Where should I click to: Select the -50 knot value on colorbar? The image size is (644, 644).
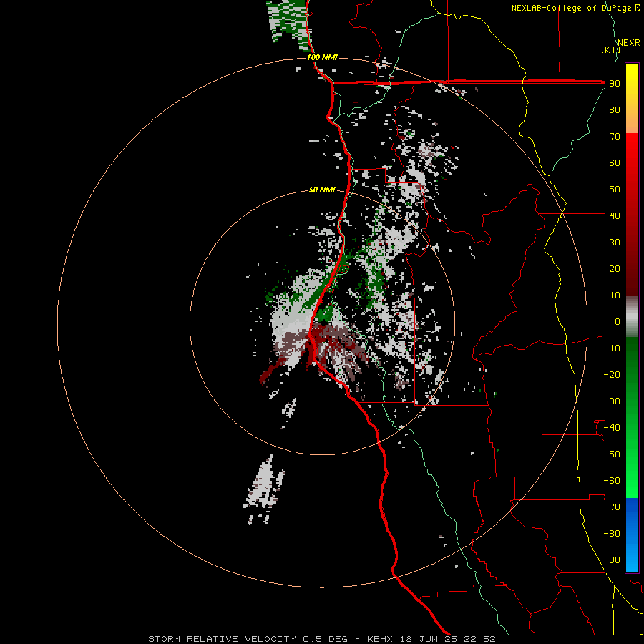pos(612,454)
